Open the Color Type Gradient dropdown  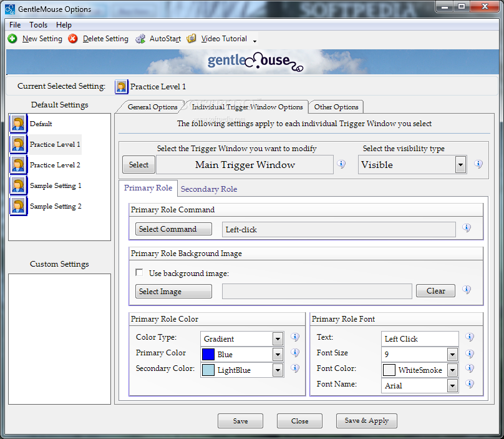click(278, 339)
